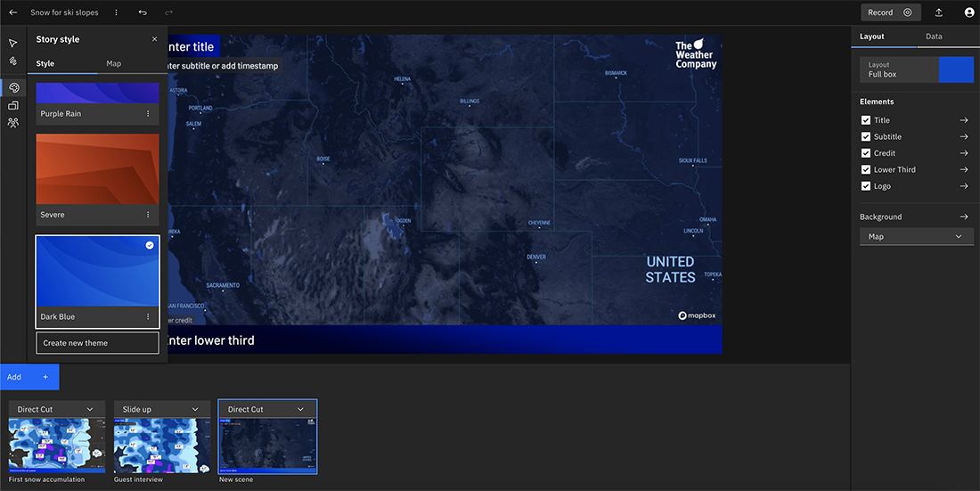This screenshot has width=980, height=491.
Task: Open Credit element settings arrow
Action: click(964, 153)
